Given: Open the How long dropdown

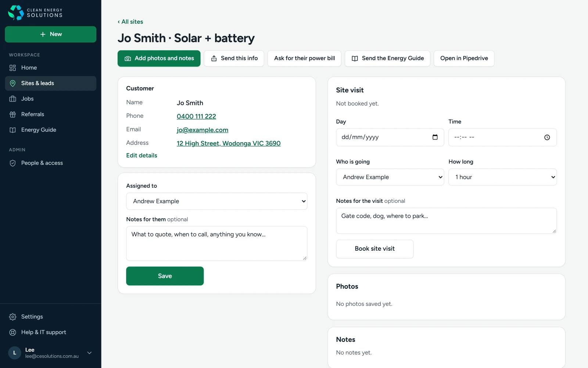Looking at the screenshot, I should [x=502, y=177].
